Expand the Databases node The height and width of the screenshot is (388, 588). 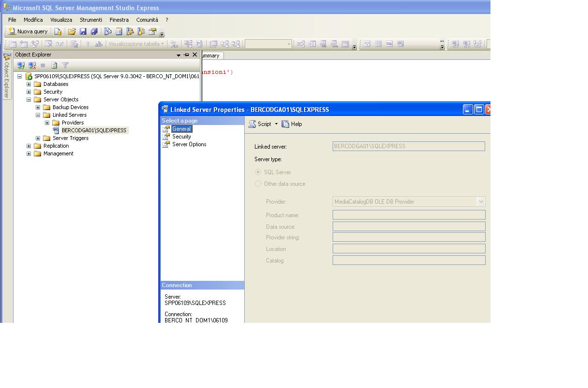pyautogui.click(x=28, y=84)
